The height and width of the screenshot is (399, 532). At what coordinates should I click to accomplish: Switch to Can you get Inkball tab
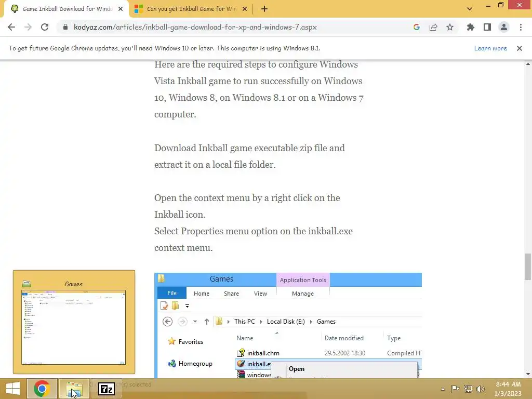tap(191, 9)
